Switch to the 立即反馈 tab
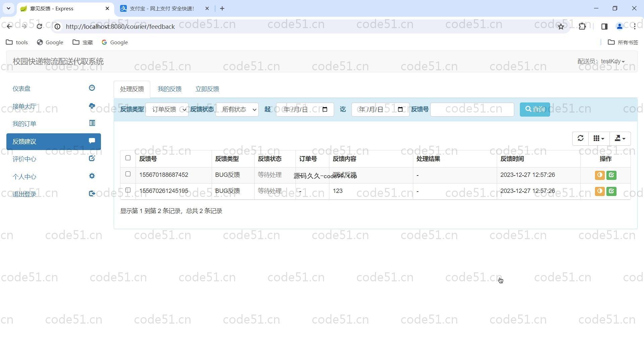Viewport: 644px width, 345px height. pyautogui.click(x=207, y=89)
